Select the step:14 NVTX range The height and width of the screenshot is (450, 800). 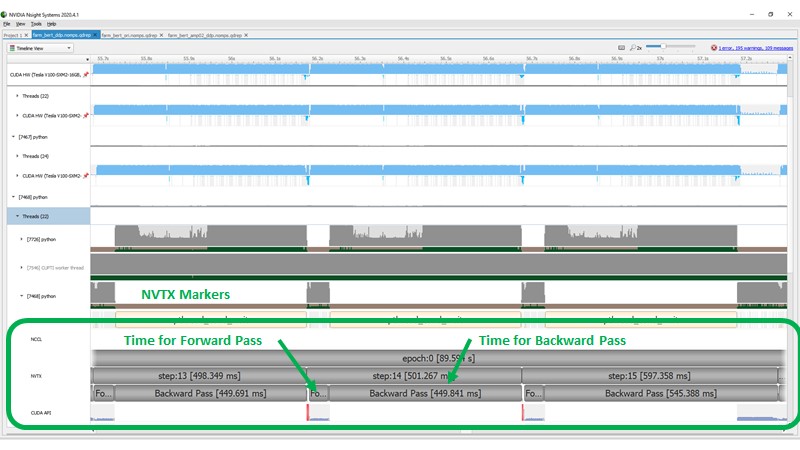coord(414,376)
